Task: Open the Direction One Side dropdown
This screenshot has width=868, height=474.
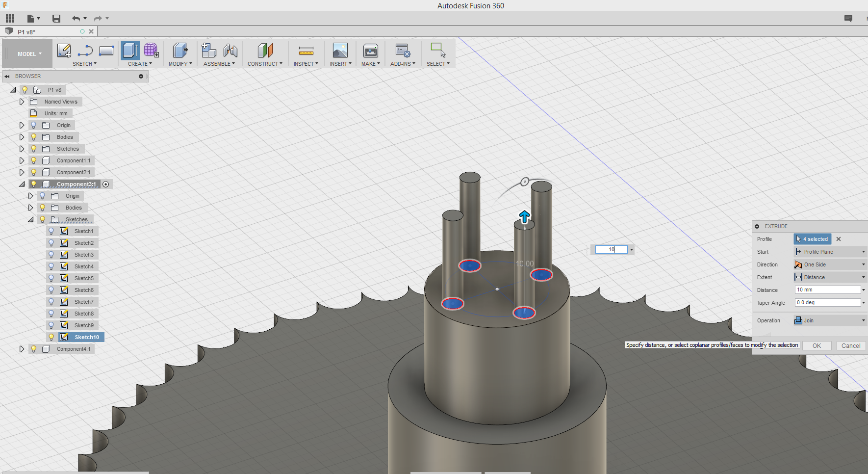Action: pos(830,264)
